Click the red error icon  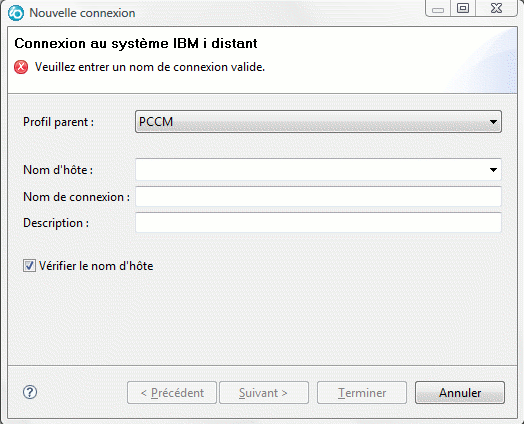point(21,67)
